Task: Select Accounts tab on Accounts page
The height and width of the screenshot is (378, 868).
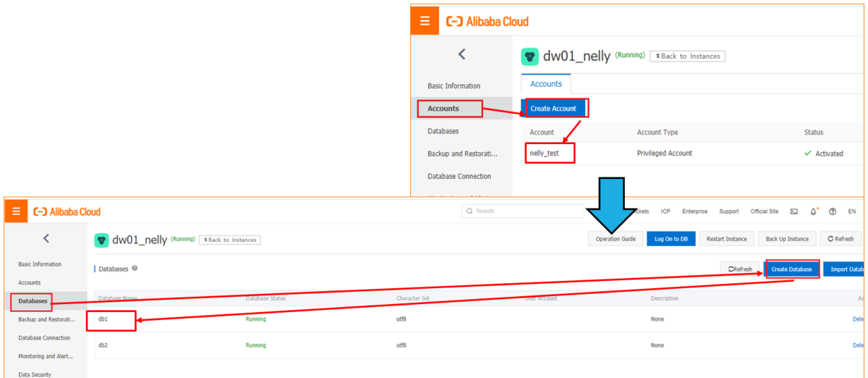Action: point(546,84)
